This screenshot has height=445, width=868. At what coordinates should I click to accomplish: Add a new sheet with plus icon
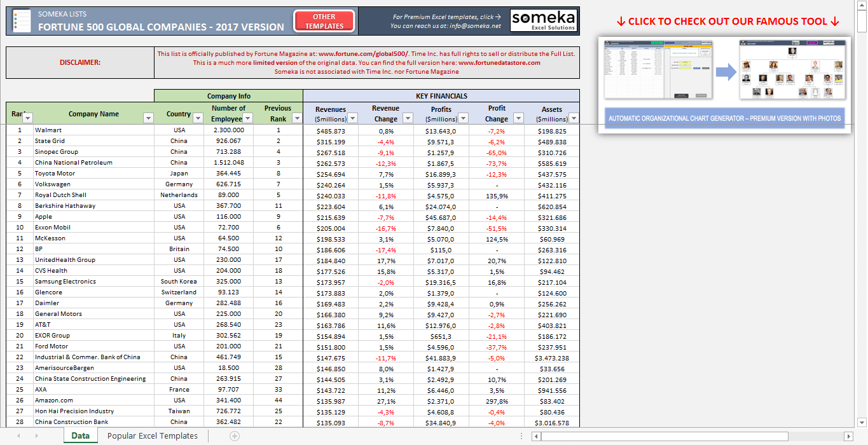[235, 436]
